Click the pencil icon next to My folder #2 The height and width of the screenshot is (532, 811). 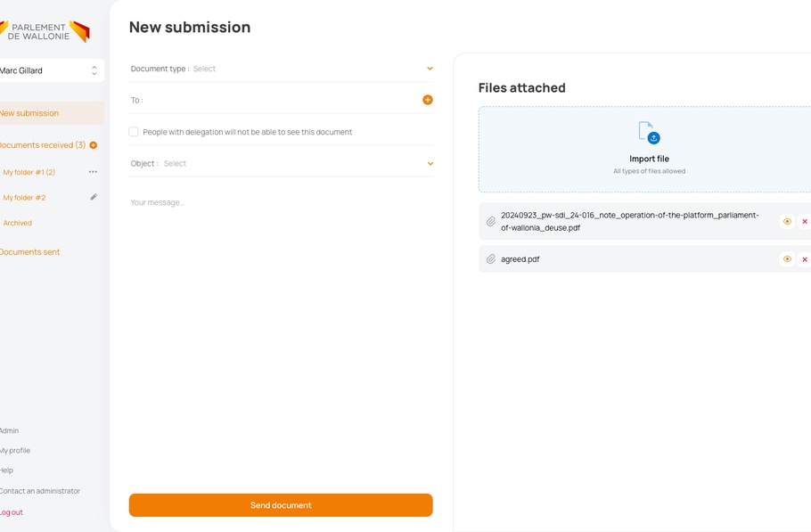[x=94, y=197]
